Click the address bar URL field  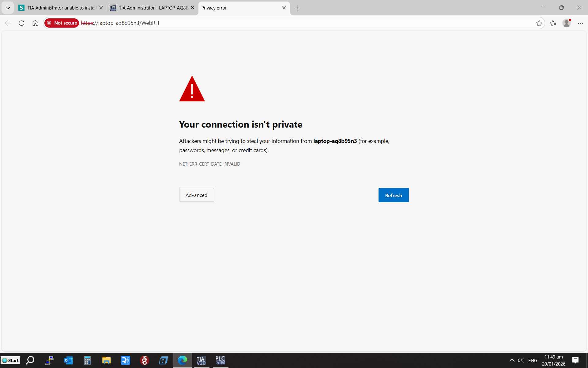pyautogui.click(x=276, y=23)
